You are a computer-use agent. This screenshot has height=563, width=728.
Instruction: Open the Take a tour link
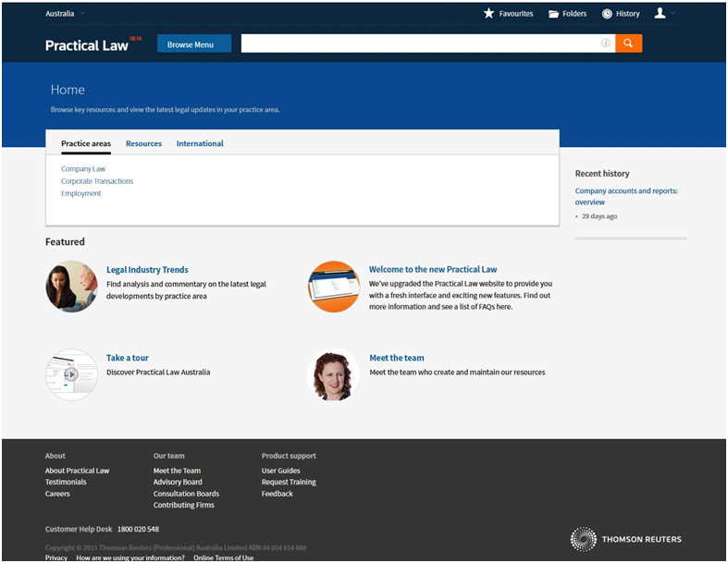coord(128,358)
